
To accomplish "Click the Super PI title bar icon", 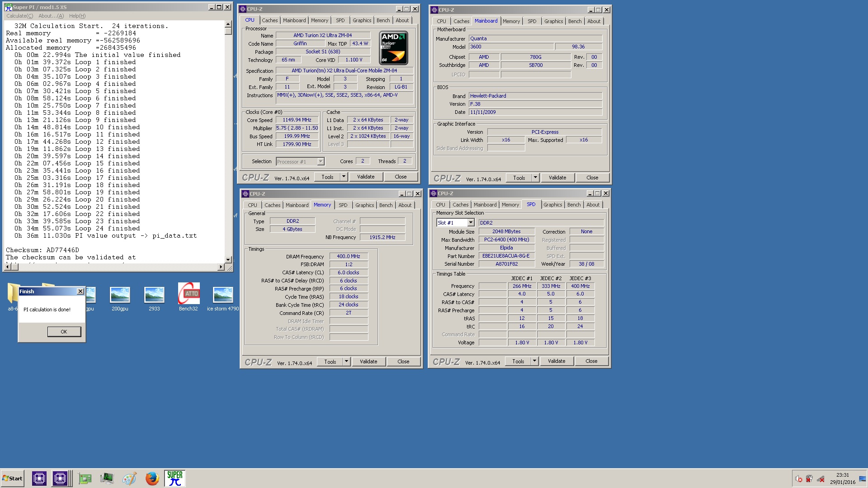I will pos(8,7).
